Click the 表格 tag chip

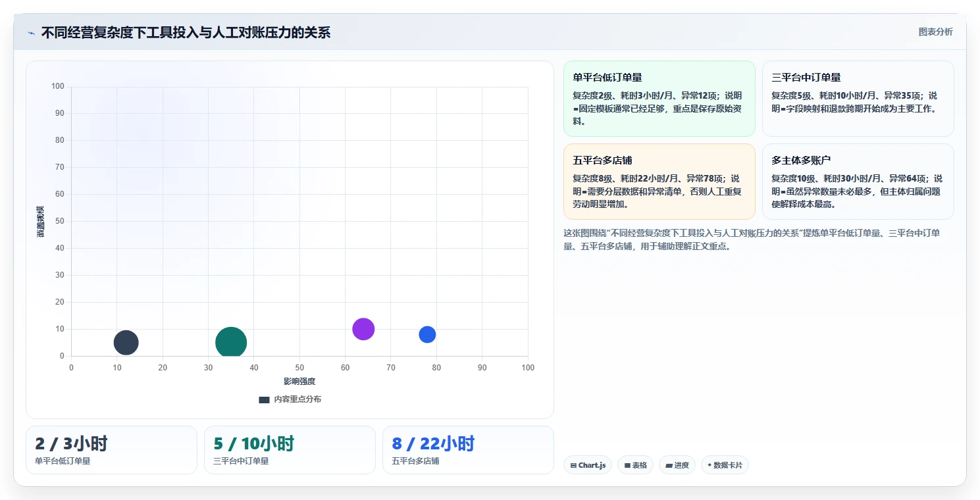(x=635, y=465)
